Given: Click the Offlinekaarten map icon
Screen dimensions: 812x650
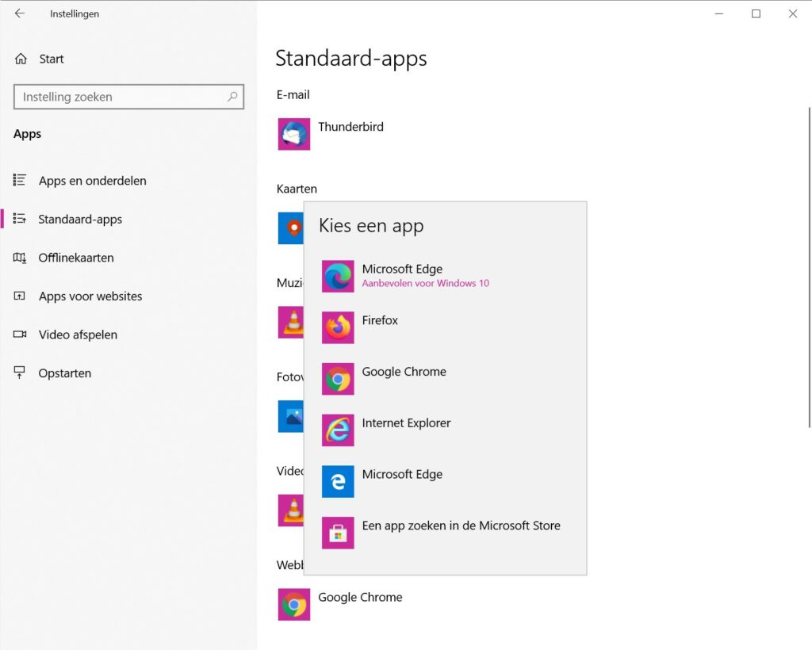Looking at the screenshot, I should tap(20, 257).
